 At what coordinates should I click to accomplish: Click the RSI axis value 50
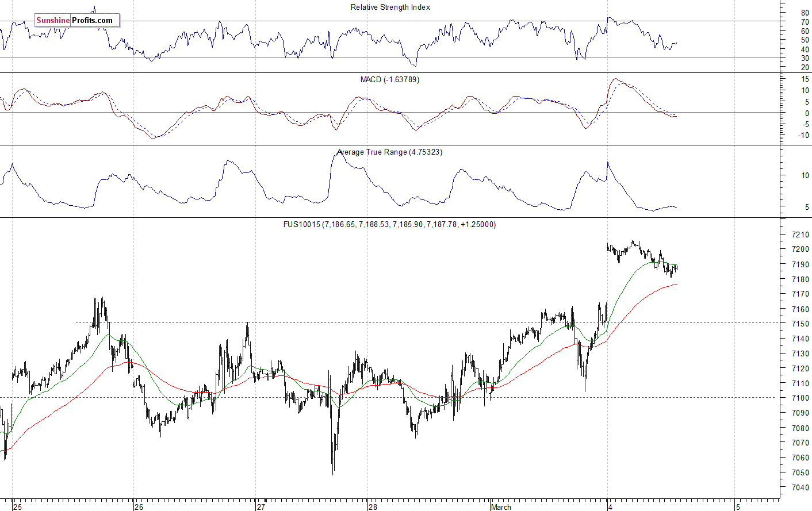[x=805, y=40]
